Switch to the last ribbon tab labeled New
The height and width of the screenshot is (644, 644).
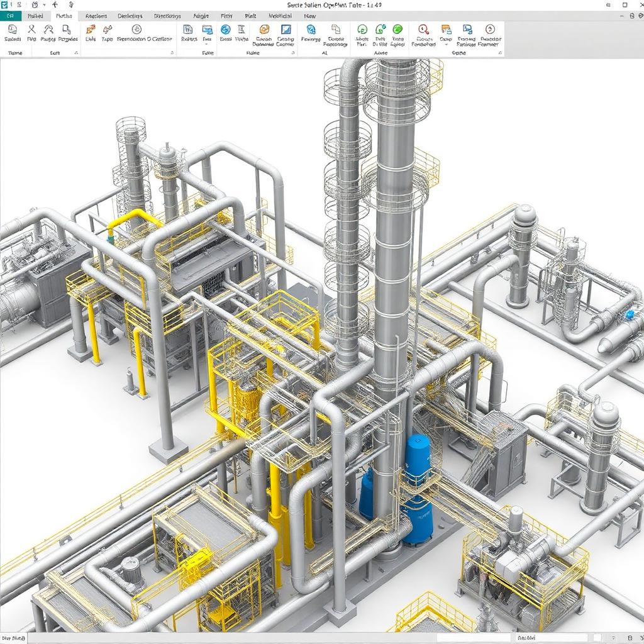point(309,16)
